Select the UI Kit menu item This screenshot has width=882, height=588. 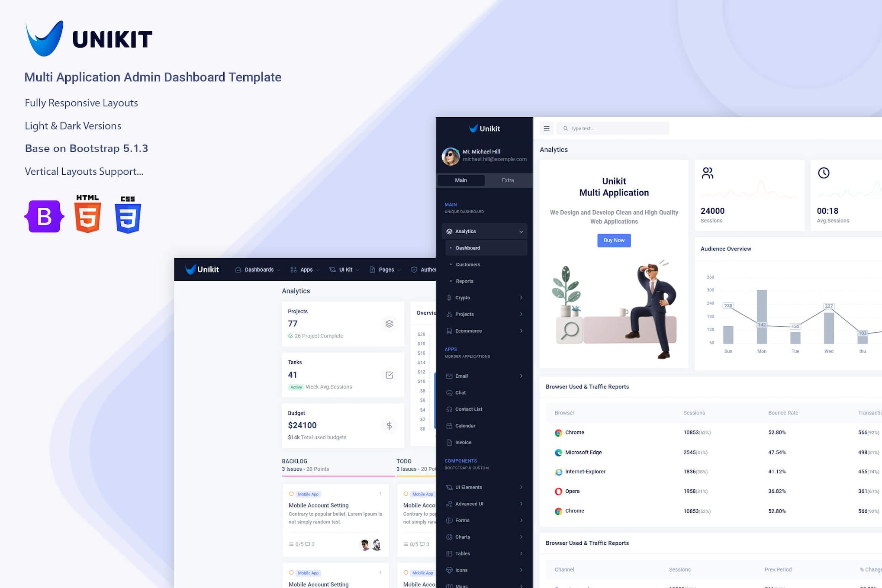pyautogui.click(x=343, y=270)
